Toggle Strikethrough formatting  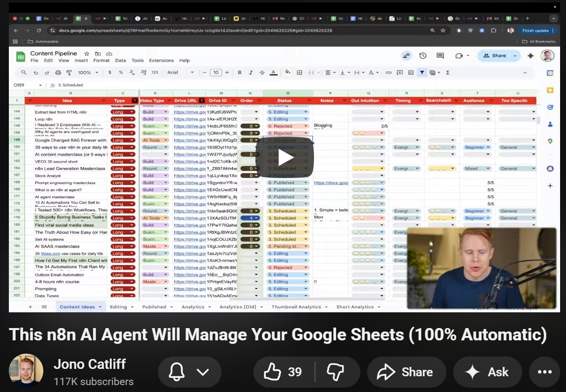pyautogui.click(x=262, y=72)
